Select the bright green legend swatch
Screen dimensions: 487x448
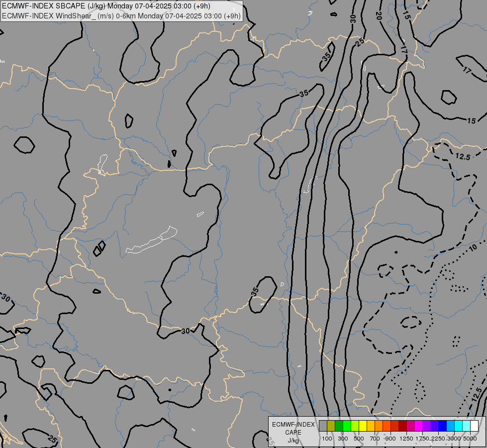[x=347, y=426]
